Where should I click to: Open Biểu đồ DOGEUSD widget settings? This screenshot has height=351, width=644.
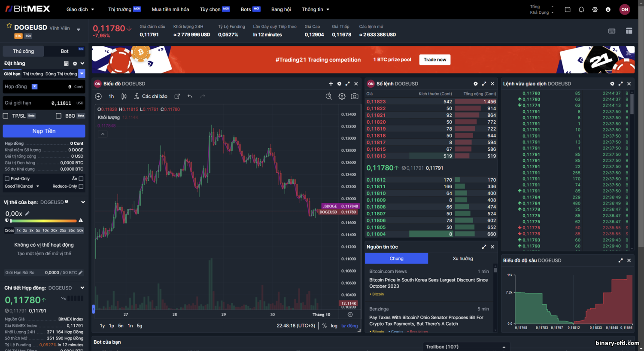pyautogui.click(x=339, y=84)
